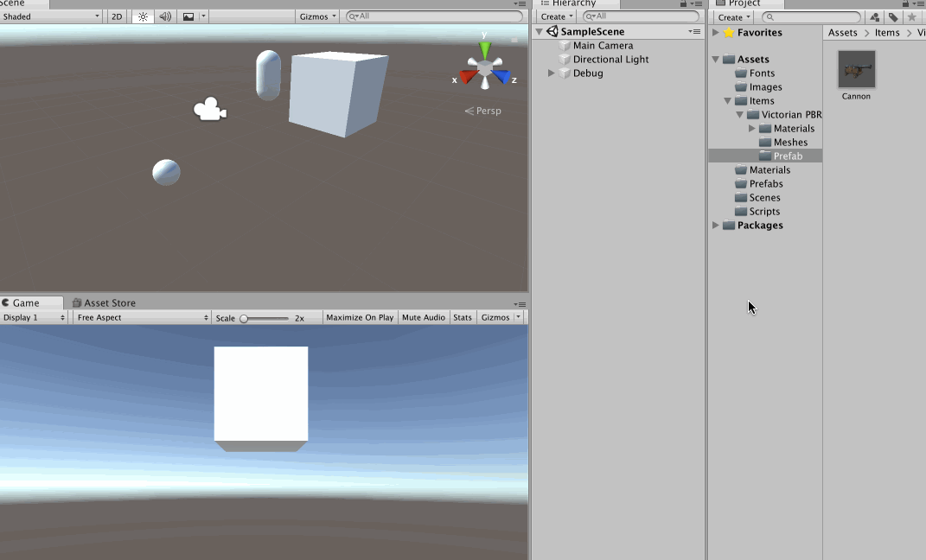Expand the Packages folder
The height and width of the screenshot is (560, 926).
click(716, 226)
